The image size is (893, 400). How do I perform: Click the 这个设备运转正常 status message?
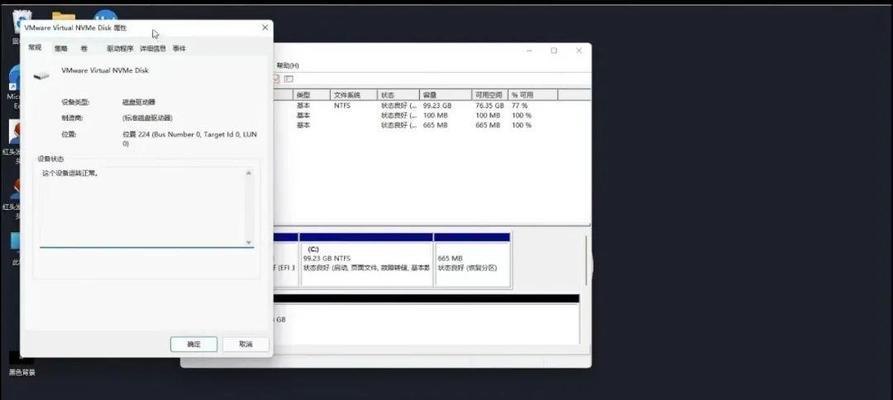71,173
